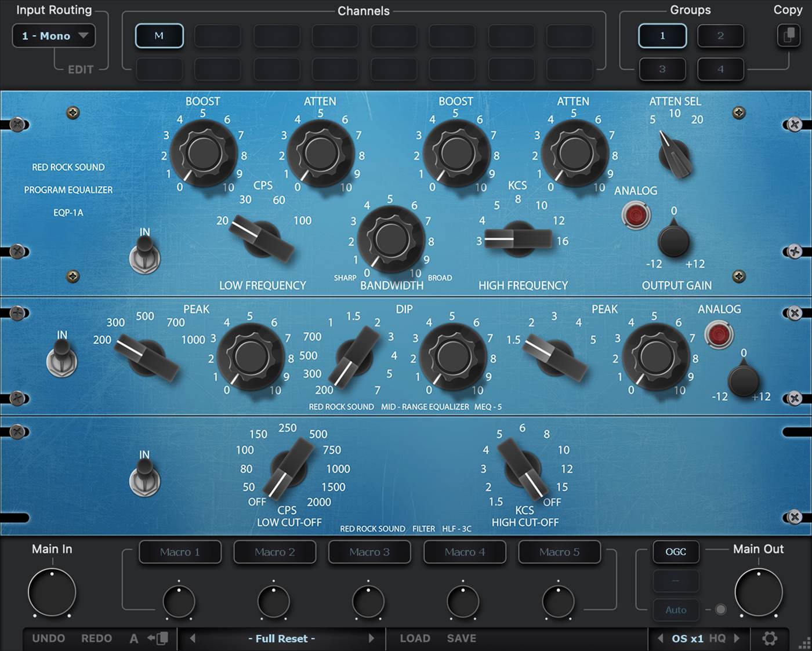Click the Macro 1 label field
This screenshot has width=812, height=651.
(180, 552)
